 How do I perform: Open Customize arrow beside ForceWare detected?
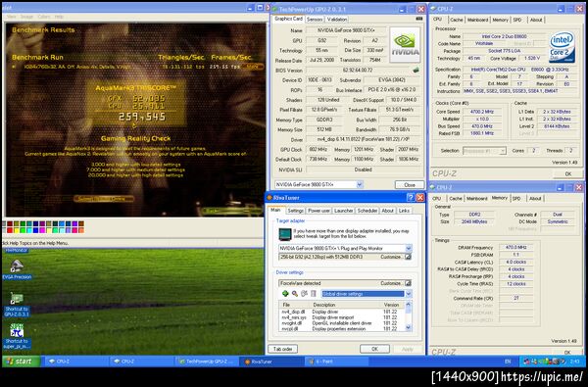(x=408, y=283)
